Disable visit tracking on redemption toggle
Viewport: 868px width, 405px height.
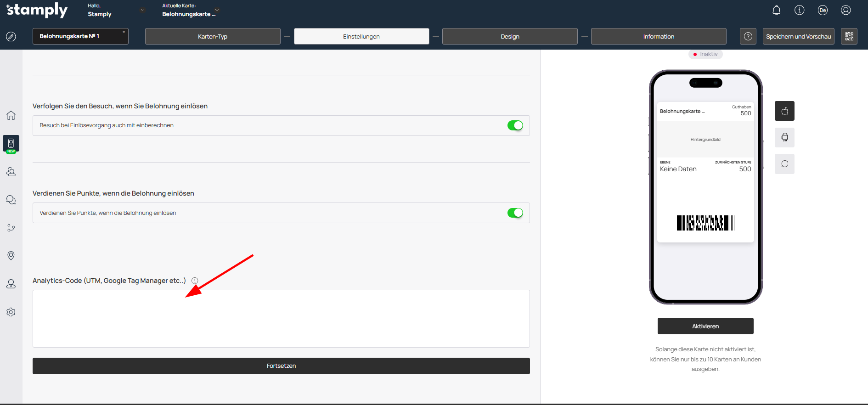515,125
